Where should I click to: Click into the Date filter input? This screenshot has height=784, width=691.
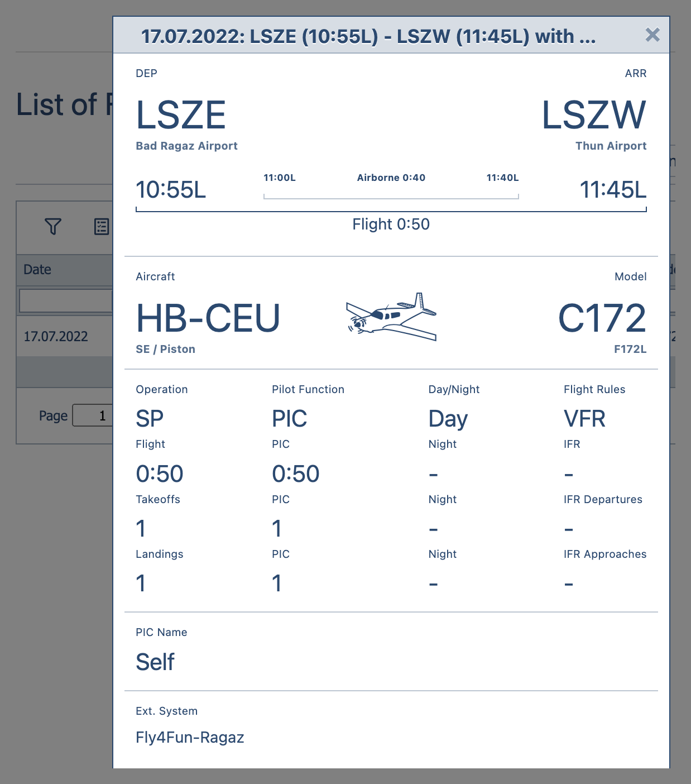click(66, 300)
